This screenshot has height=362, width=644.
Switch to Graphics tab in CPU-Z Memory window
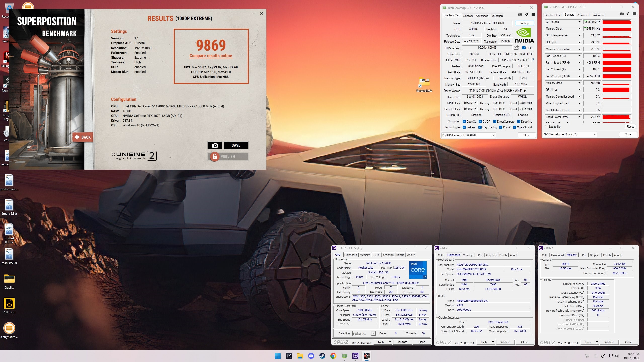pyautogui.click(x=595, y=255)
